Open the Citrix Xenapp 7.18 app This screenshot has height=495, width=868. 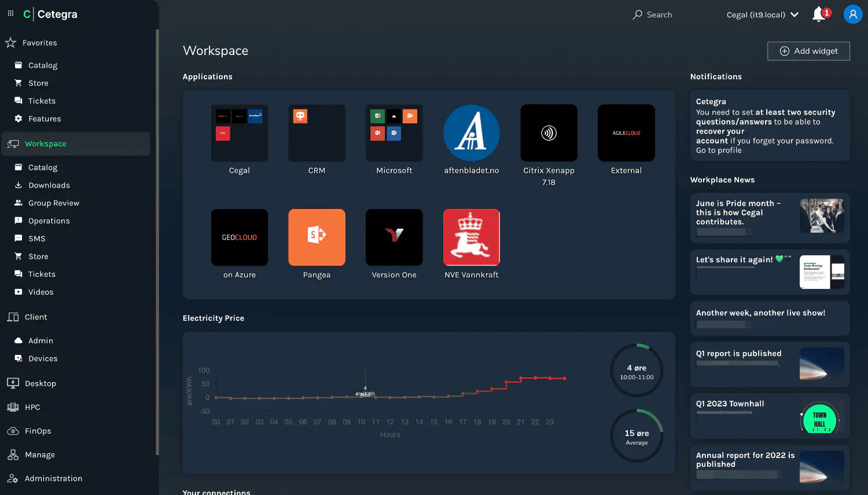[549, 133]
